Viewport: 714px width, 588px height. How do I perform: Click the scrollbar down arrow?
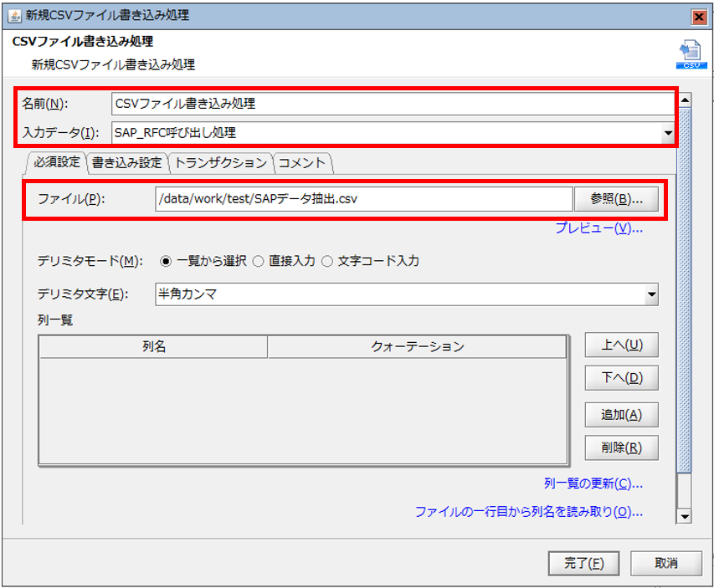[x=684, y=517]
